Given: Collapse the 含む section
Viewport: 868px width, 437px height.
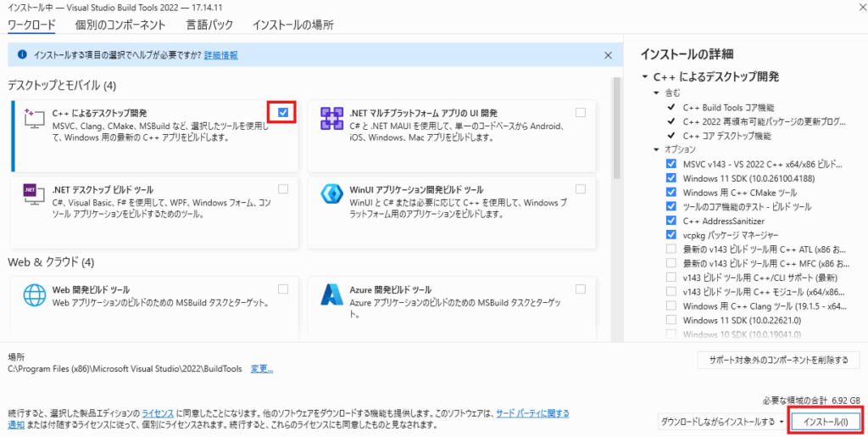Looking at the screenshot, I should point(657,92).
